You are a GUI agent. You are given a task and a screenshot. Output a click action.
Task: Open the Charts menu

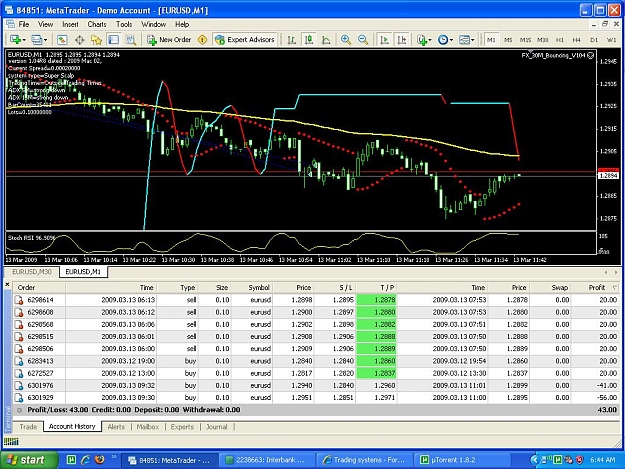pos(97,24)
